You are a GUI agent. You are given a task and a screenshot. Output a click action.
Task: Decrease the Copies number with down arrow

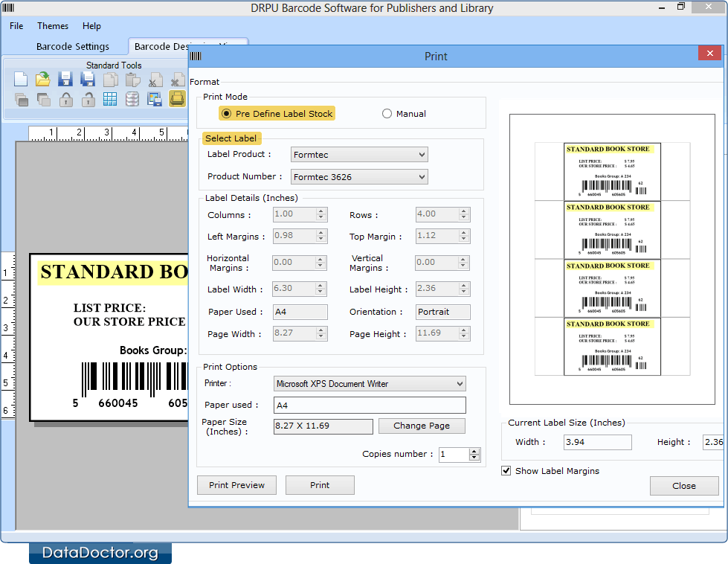(474, 458)
